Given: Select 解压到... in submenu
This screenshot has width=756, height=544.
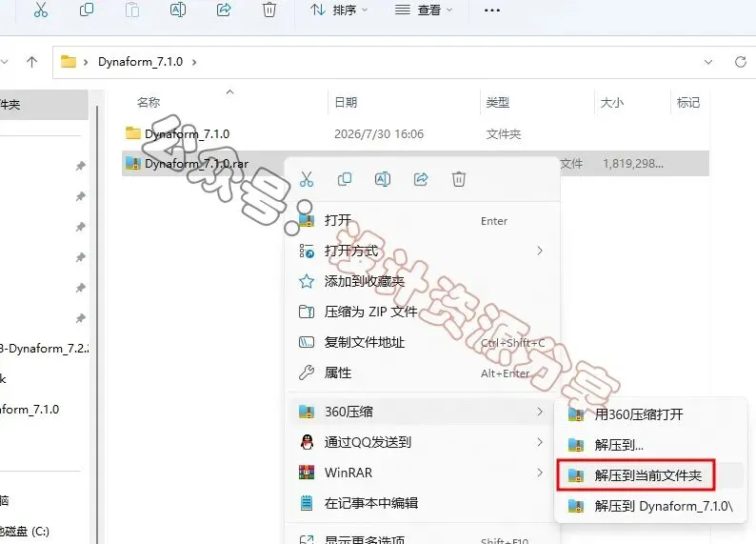Looking at the screenshot, I should (650, 445).
